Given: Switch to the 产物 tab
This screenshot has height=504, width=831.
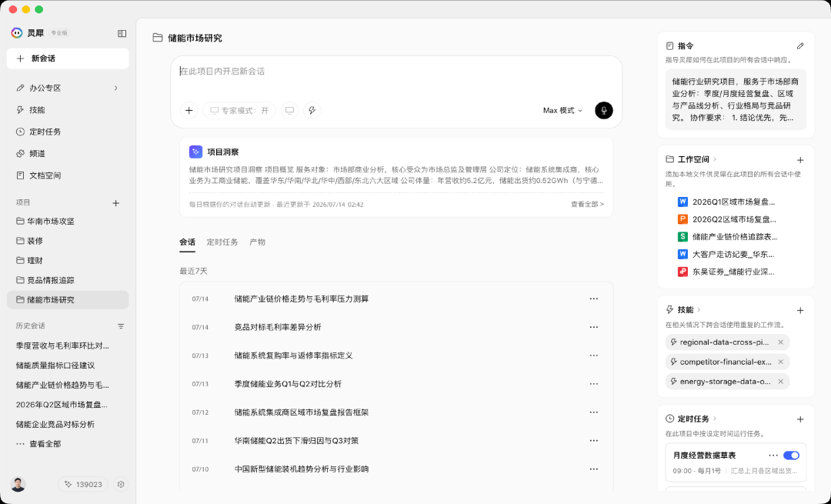Looking at the screenshot, I should (257, 242).
